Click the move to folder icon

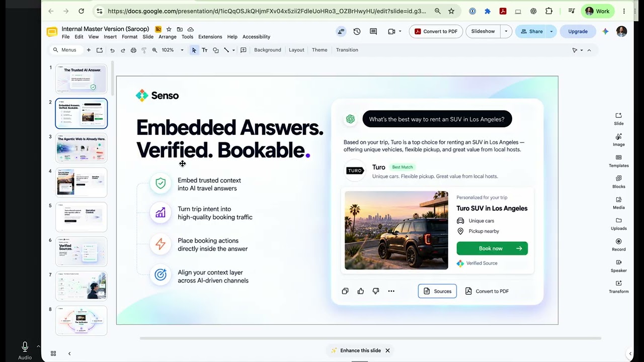pyautogui.click(x=180, y=29)
